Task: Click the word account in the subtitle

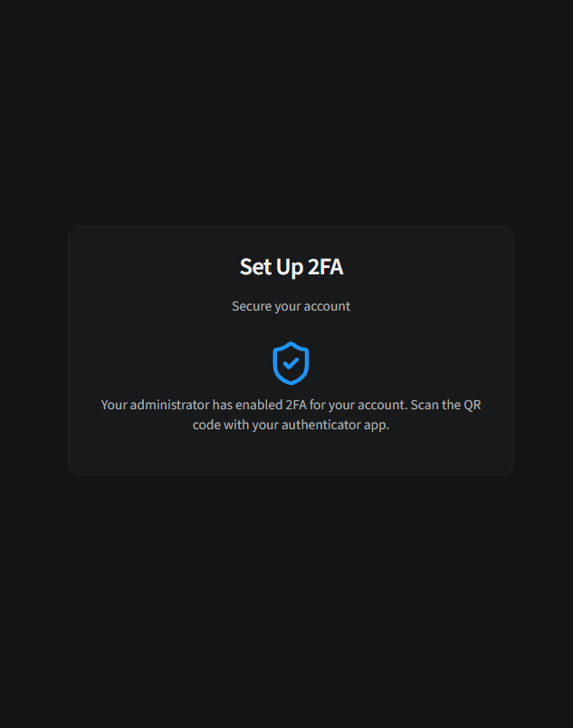Action: click(327, 306)
